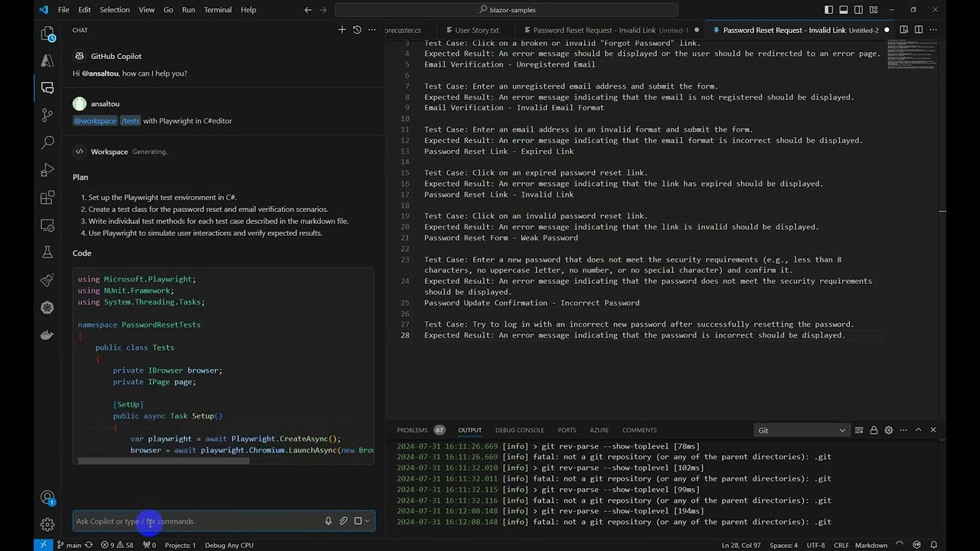Image resolution: width=980 pixels, height=551 pixels.
Task: Click Debug Any CPU in status bar
Action: (229, 545)
